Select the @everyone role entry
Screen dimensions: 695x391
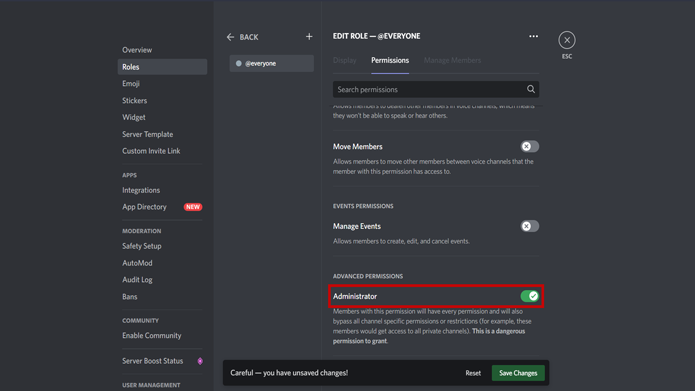[272, 63]
